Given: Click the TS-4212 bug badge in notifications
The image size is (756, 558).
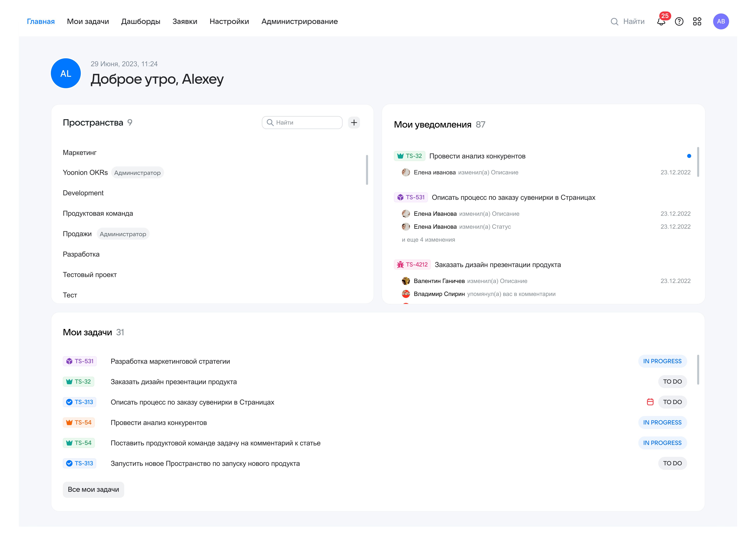Looking at the screenshot, I should 412,265.
